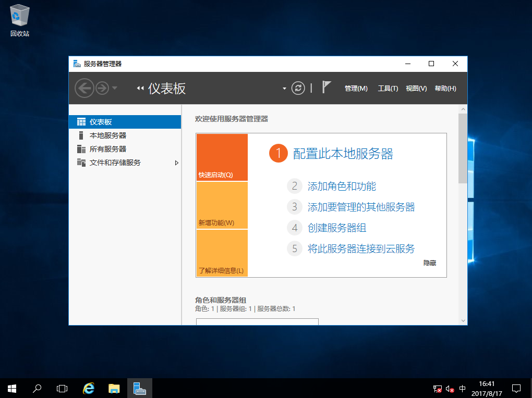532x398 pixels.
Task: Select 所有服务器 in the sidebar
Action: [125, 149]
